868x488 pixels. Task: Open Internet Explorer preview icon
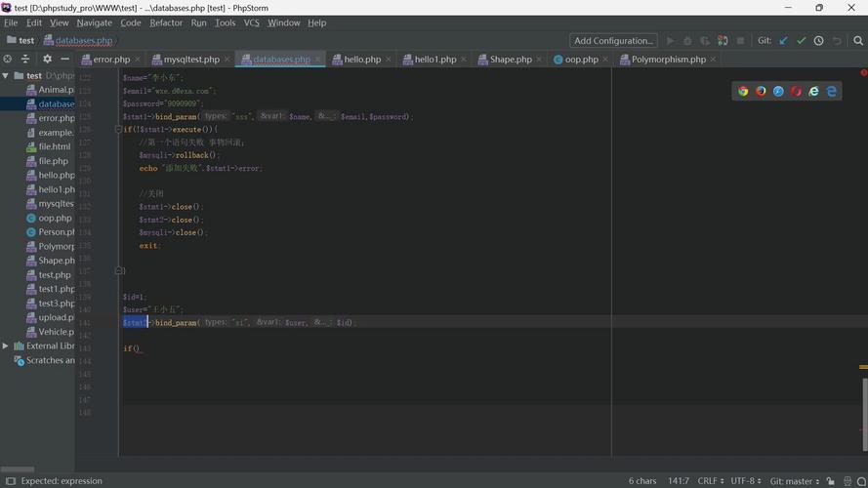point(813,92)
